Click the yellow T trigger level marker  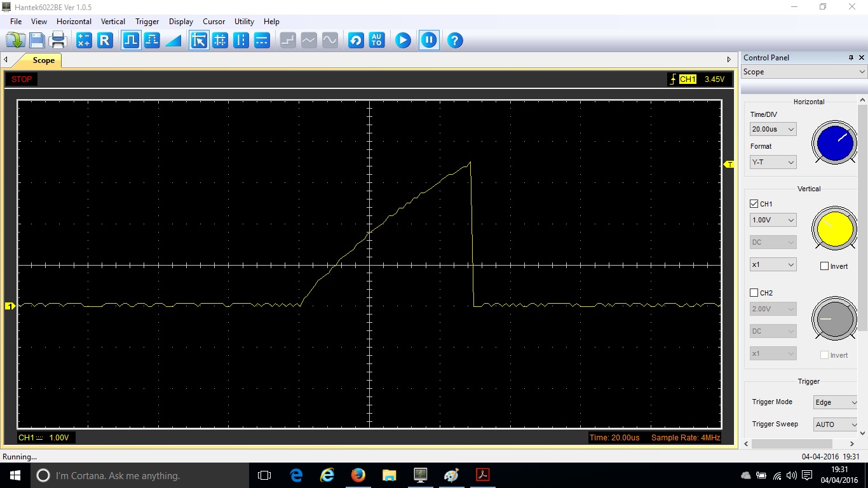click(729, 165)
